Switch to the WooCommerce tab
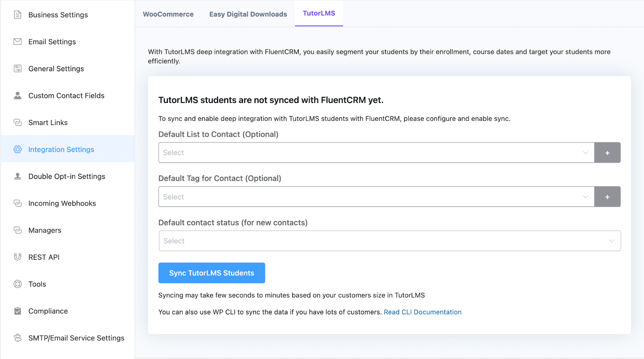 tap(168, 14)
